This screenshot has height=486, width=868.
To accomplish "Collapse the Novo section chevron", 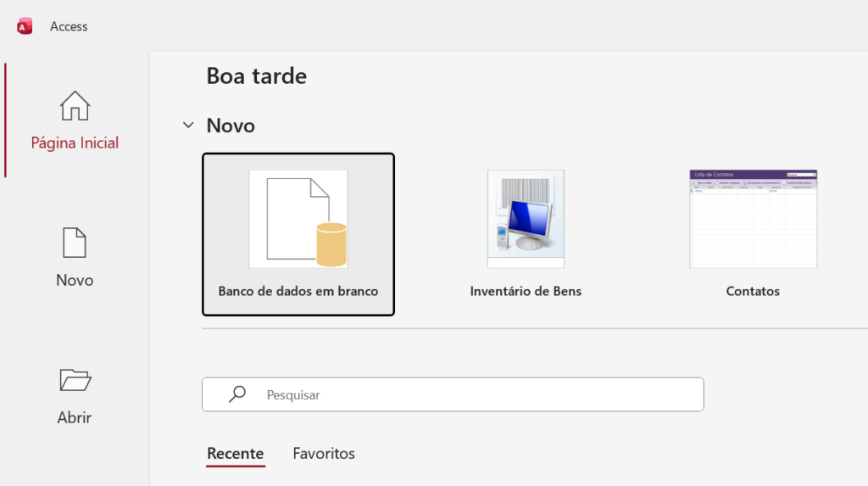I will (x=188, y=126).
